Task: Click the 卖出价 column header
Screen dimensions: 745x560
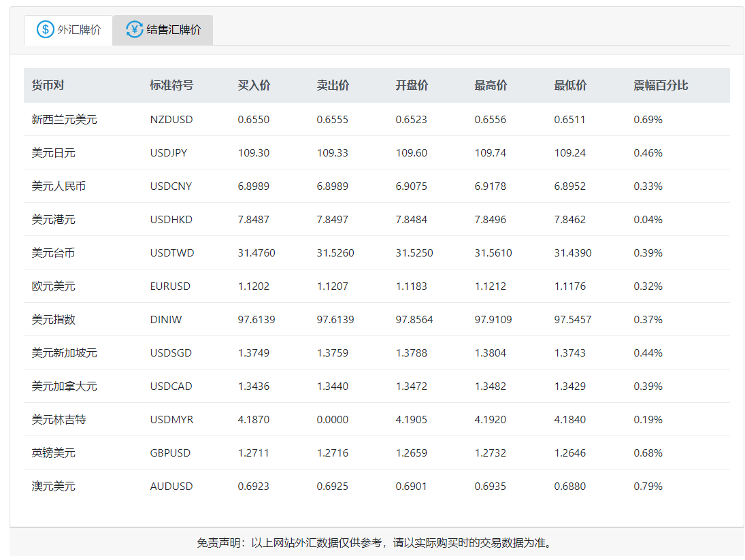Action: [333, 86]
